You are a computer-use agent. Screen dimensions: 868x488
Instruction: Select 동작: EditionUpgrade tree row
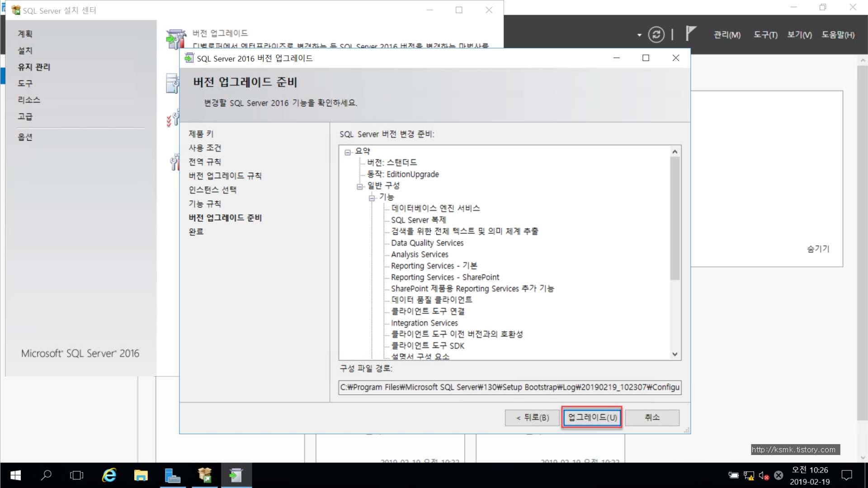click(403, 174)
